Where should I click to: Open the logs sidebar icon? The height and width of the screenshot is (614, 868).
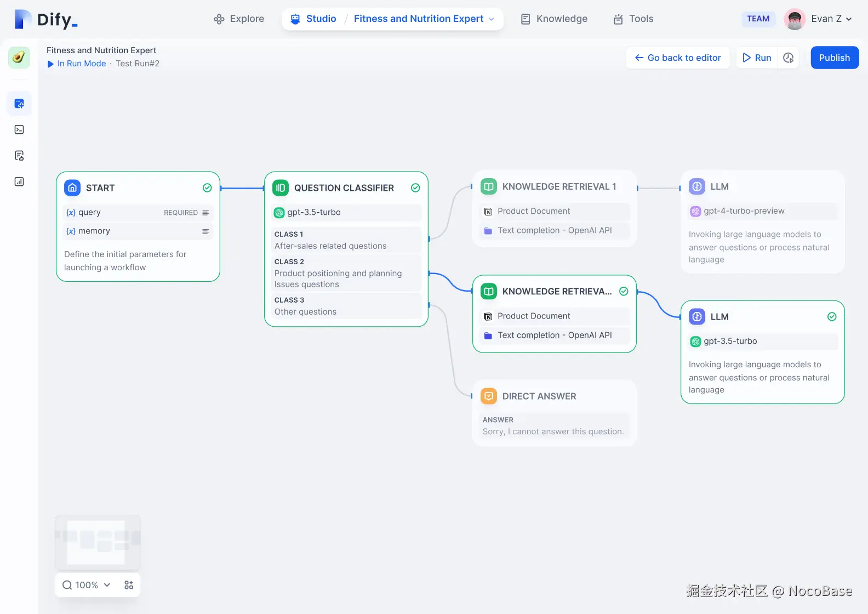[x=19, y=156]
